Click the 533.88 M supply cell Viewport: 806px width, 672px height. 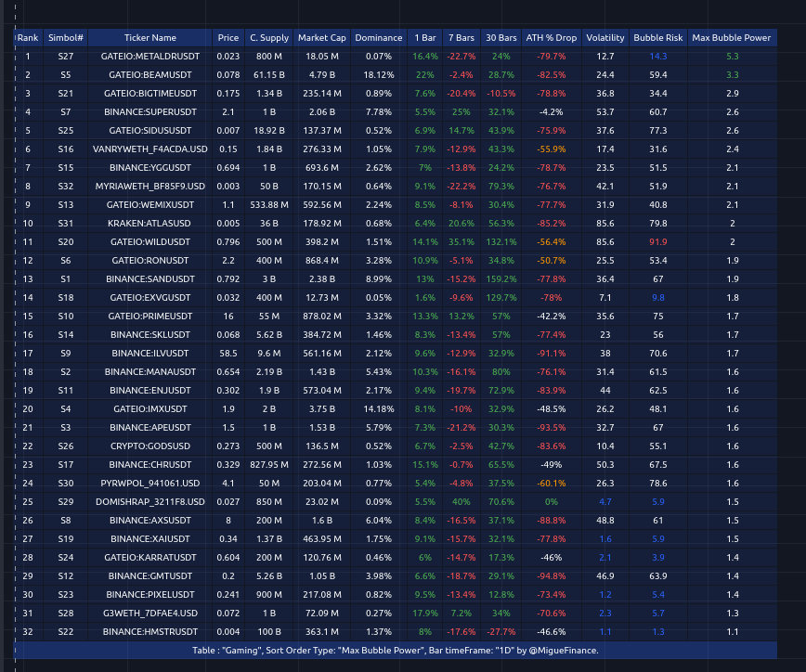(269, 204)
